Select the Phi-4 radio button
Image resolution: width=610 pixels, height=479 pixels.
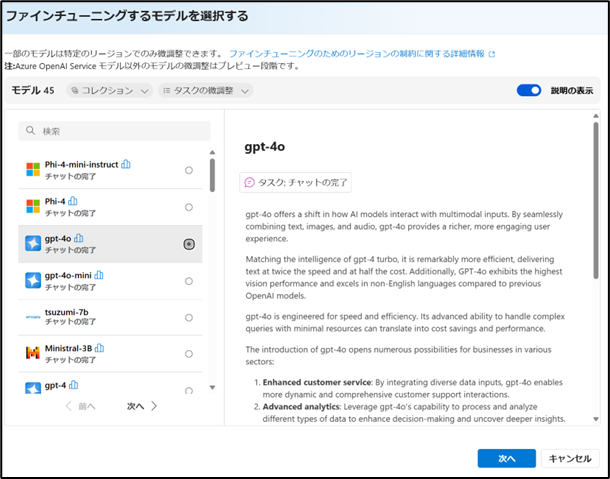coord(189,207)
